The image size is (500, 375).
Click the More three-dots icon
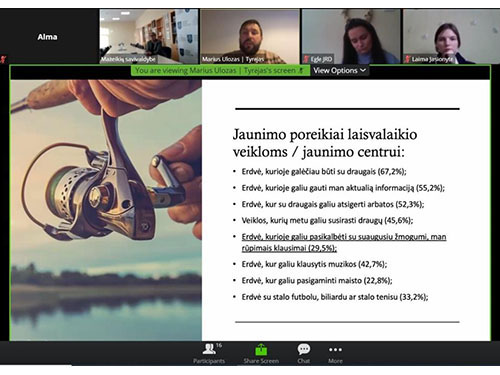[x=335, y=350]
